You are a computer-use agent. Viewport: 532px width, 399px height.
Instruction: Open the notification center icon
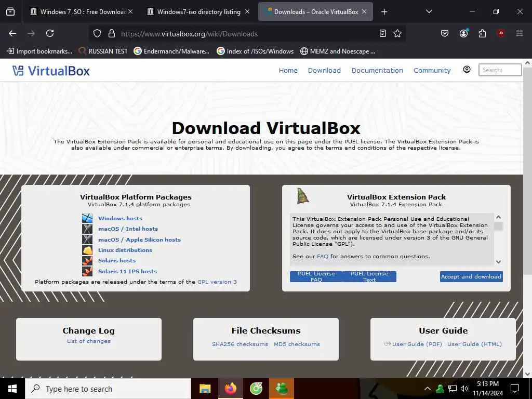[x=515, y=389]
